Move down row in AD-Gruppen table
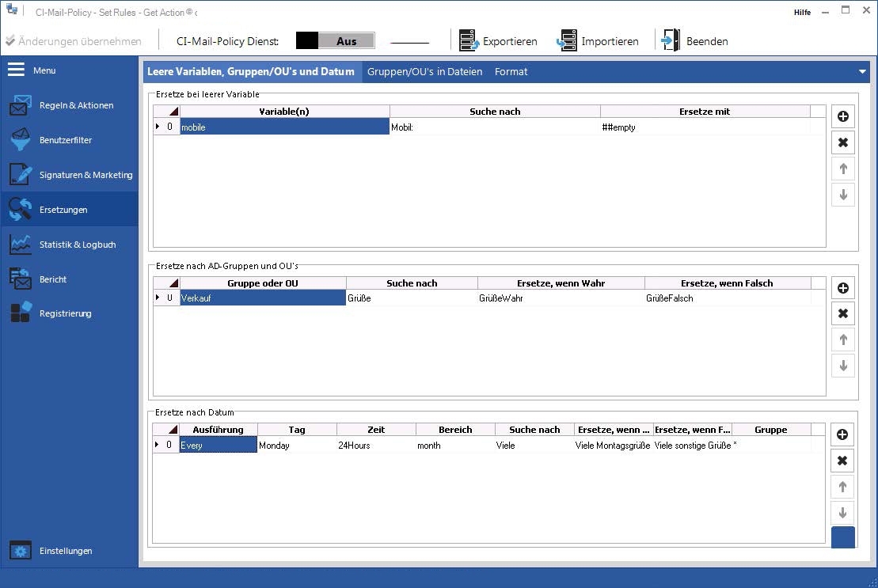Screen dimensions: 878x588 [842, 366]
